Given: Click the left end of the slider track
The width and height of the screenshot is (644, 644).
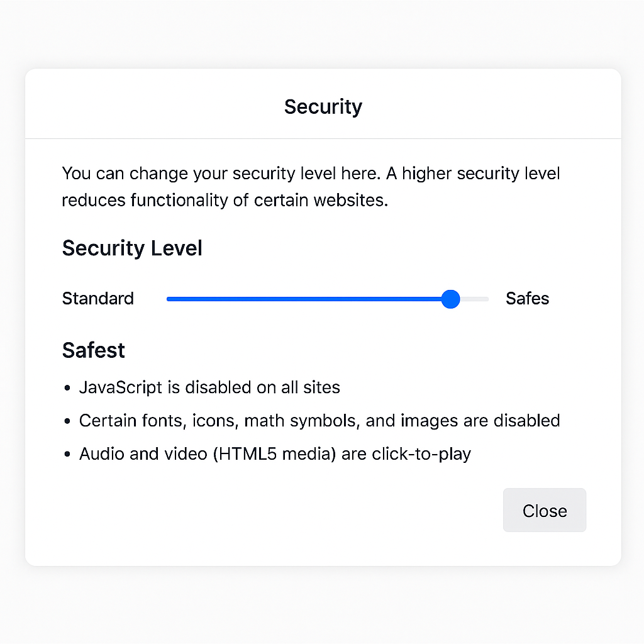Looking at the screenshot, I should pos(169,299).
